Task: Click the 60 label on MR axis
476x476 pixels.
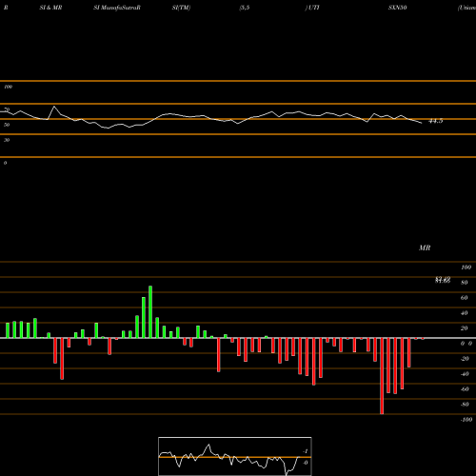Action: pyautogui.click(x=465, y=298)
